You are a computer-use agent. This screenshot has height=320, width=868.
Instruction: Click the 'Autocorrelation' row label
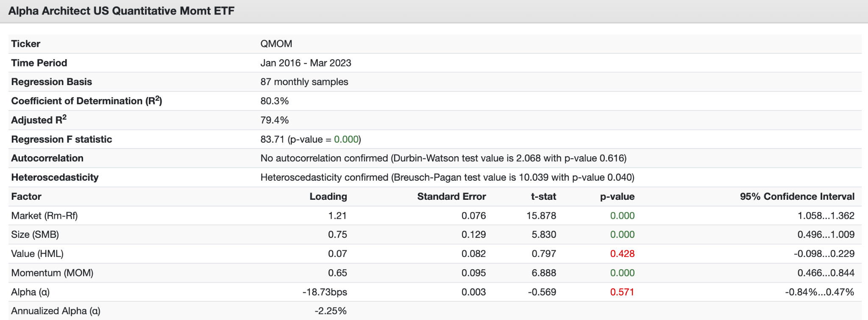(x=47, y=158)
